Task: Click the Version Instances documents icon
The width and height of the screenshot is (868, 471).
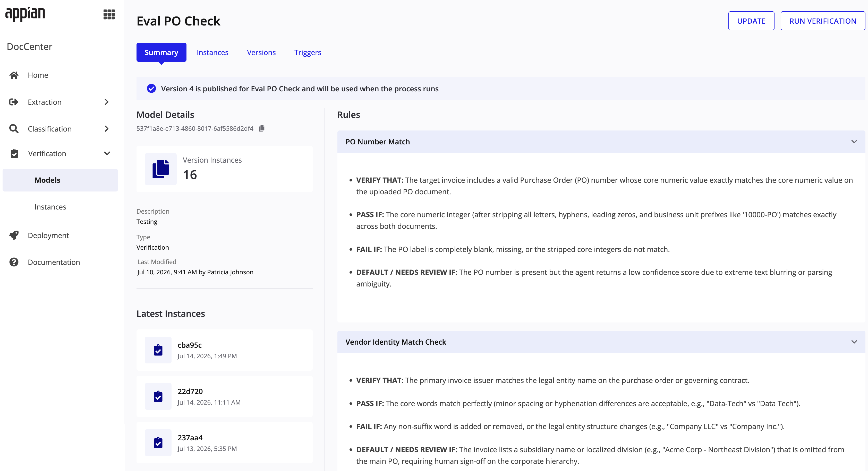Action: [x=161, y=169]
